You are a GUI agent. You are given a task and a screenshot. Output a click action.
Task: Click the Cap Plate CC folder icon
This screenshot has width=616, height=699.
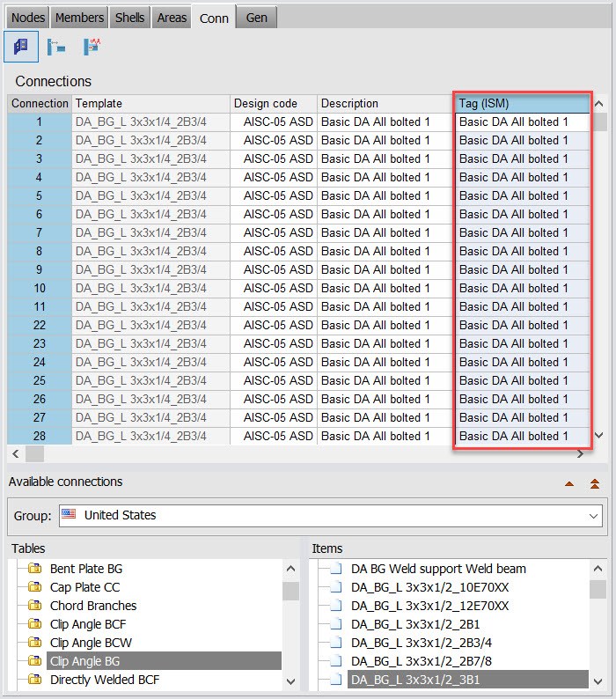tap(34, 587)
